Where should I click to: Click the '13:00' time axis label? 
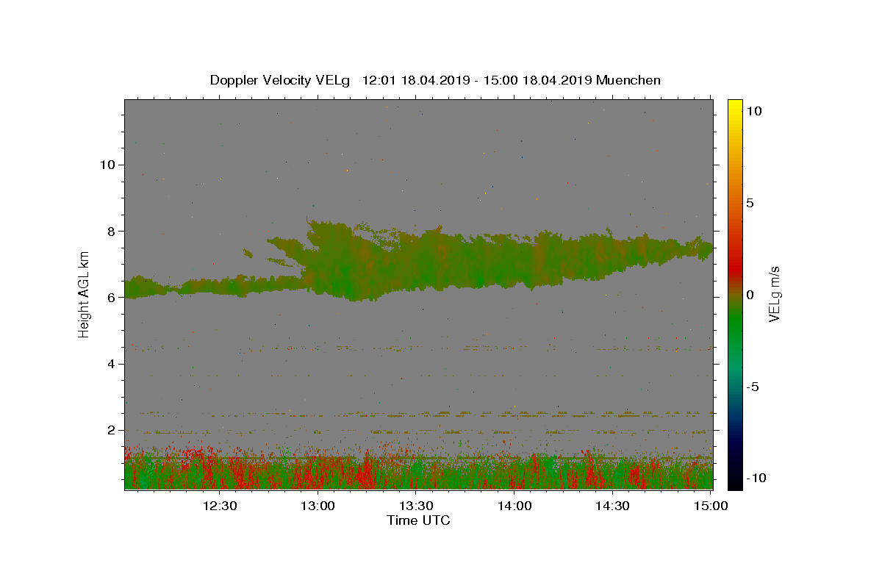click(x=318, y=506)
